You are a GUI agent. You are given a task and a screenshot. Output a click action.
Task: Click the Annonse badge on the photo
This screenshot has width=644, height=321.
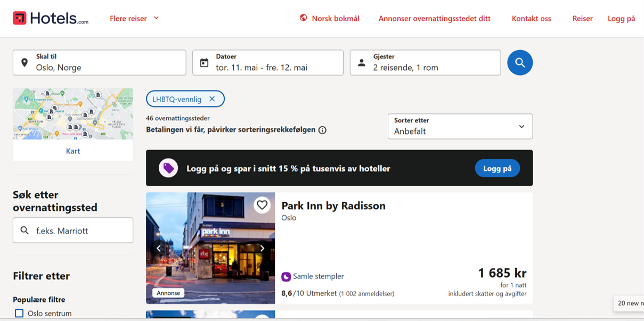(168, 293)
